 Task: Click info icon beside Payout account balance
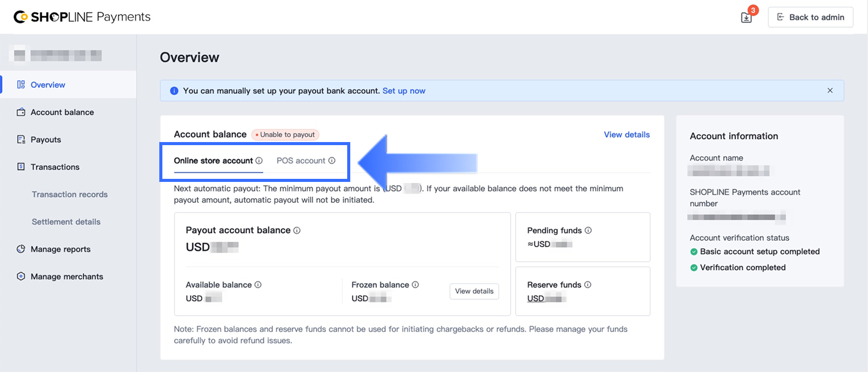point(297,230)
